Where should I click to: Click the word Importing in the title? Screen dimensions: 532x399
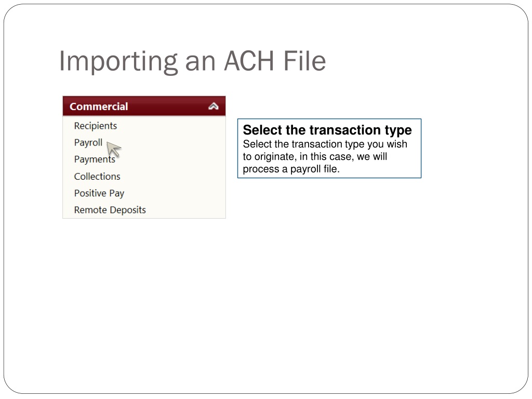118,62
